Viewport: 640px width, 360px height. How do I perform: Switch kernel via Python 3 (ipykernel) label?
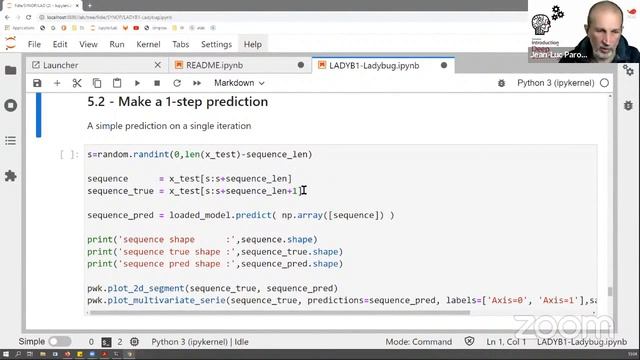(x=556, y=83)
